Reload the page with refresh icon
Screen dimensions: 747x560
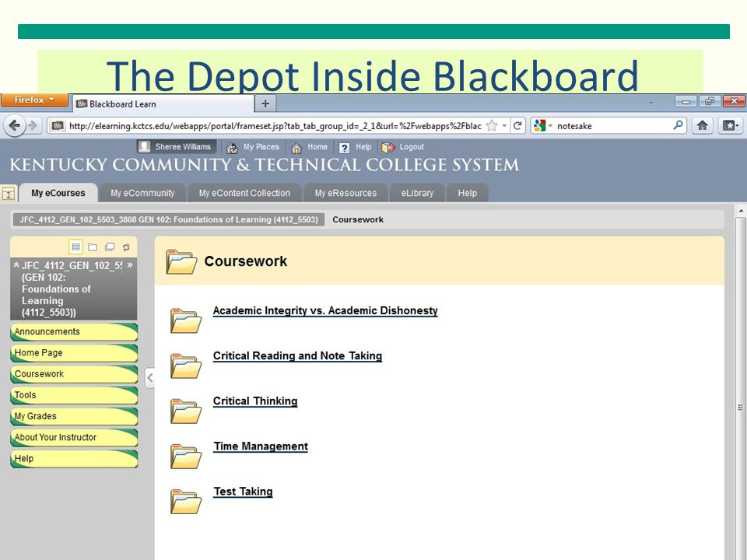click(517, 126)
